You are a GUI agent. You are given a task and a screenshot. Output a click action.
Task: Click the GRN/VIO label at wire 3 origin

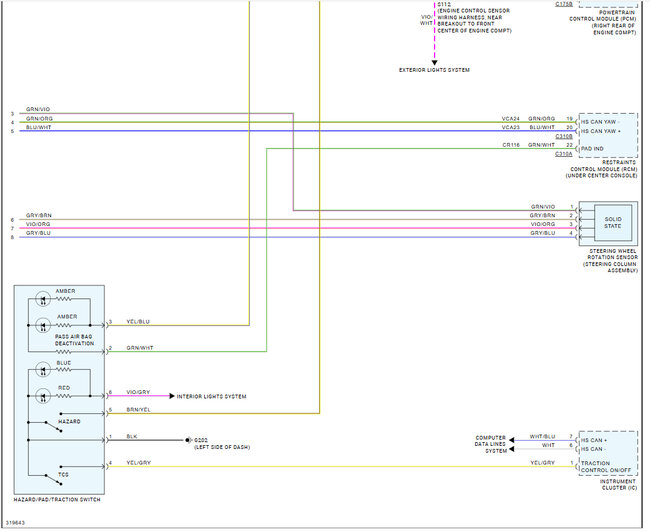click(x=38, y=109)
